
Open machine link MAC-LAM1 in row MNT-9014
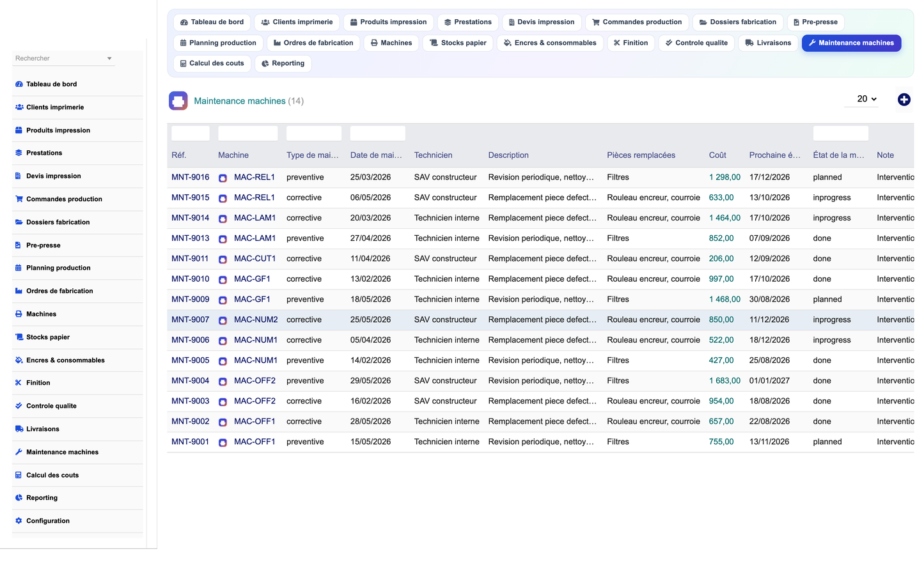(254, 218)
